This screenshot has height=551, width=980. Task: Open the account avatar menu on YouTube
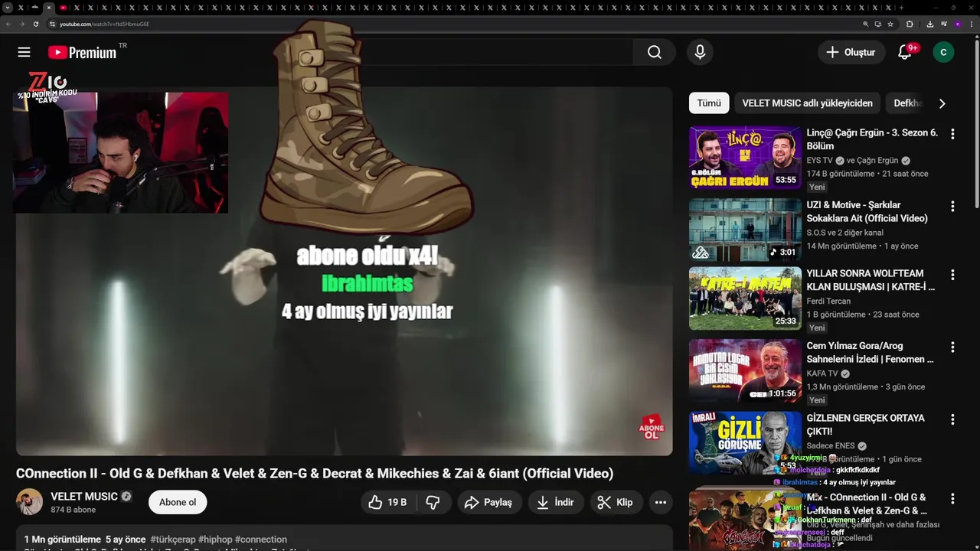(x=943, y=52)
